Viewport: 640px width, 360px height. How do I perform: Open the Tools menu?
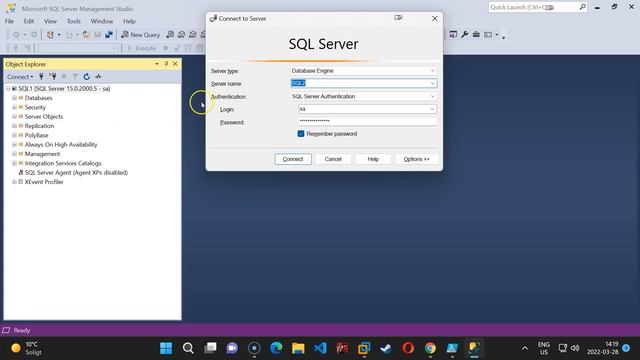click(x=74, y=21)
